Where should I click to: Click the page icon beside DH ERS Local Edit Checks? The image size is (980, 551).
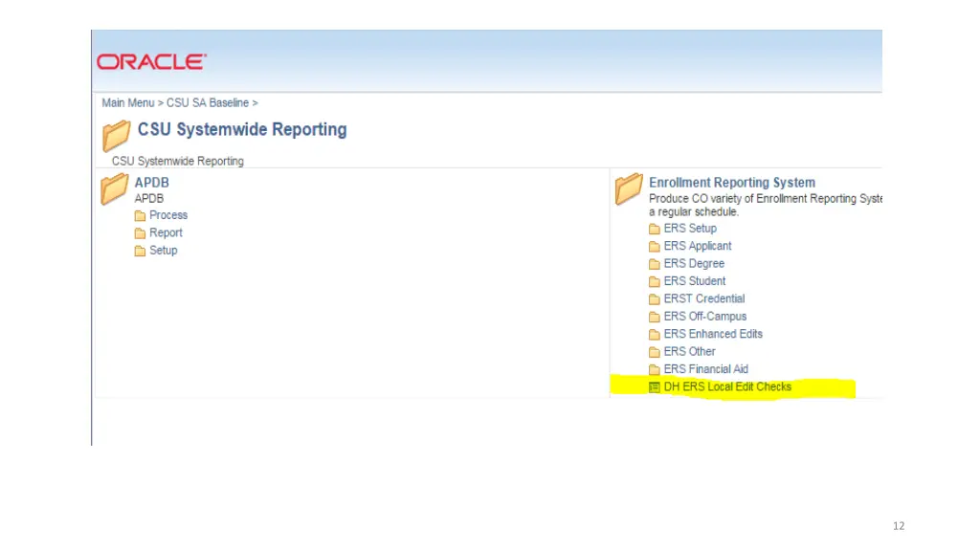655,387
